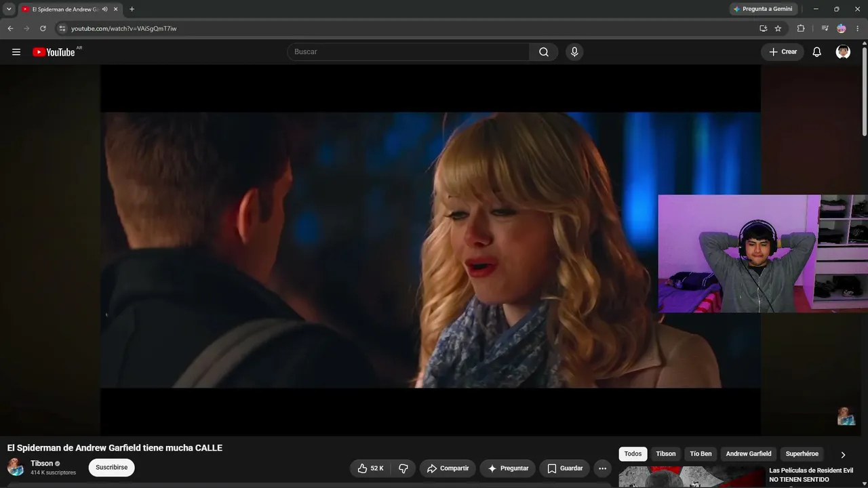Open the browser media controls
868x488 pixels.
(x=825, y=28)
